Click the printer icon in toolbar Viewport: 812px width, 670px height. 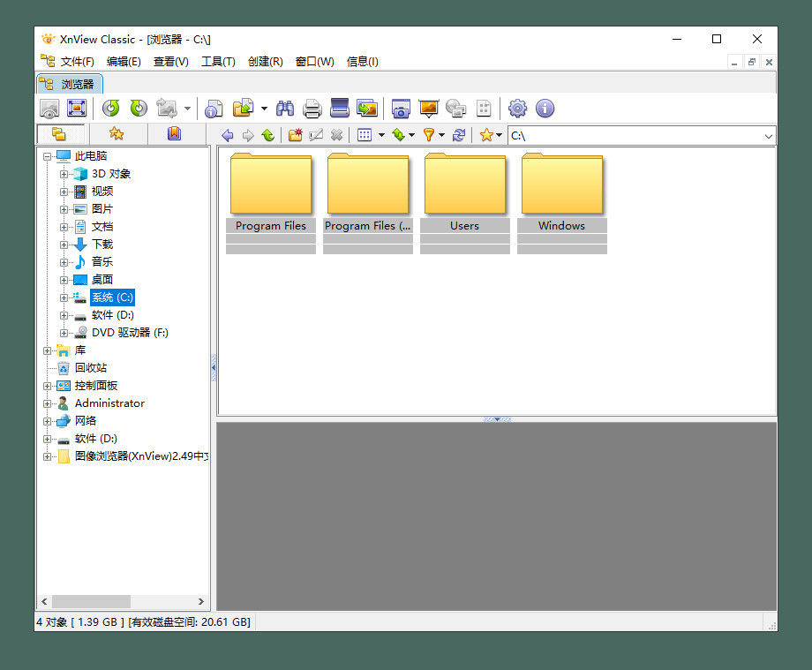pyautogui.click(x=312, y=109)
